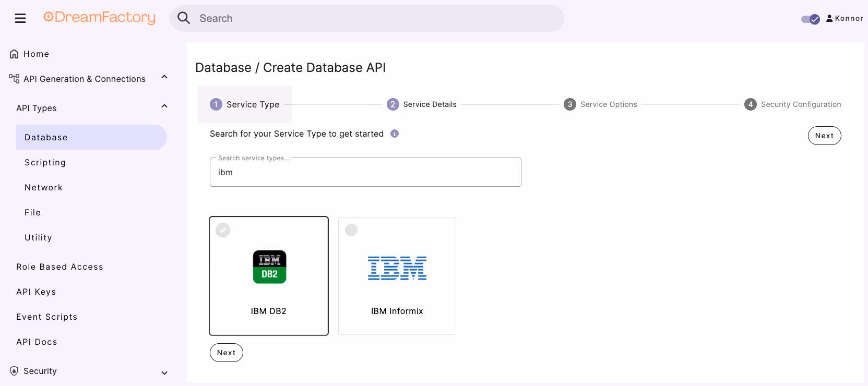Click the Next button below service cards
Image resolution: width=868 pixels, height=386 pixels.
(227, 353)
